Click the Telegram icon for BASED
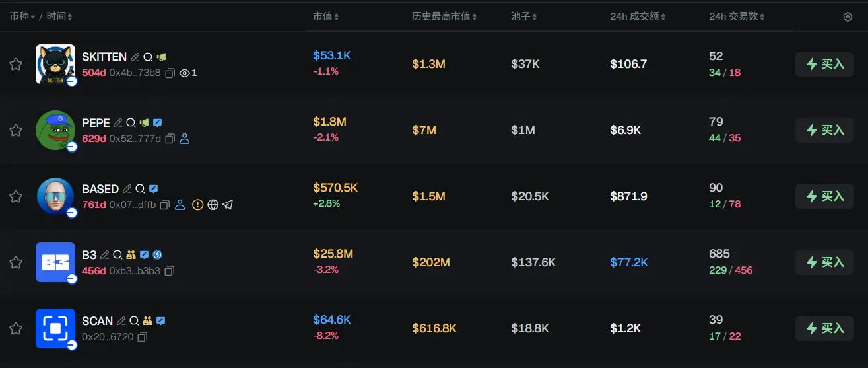This screenshot has height=368, width=868. 228,205
